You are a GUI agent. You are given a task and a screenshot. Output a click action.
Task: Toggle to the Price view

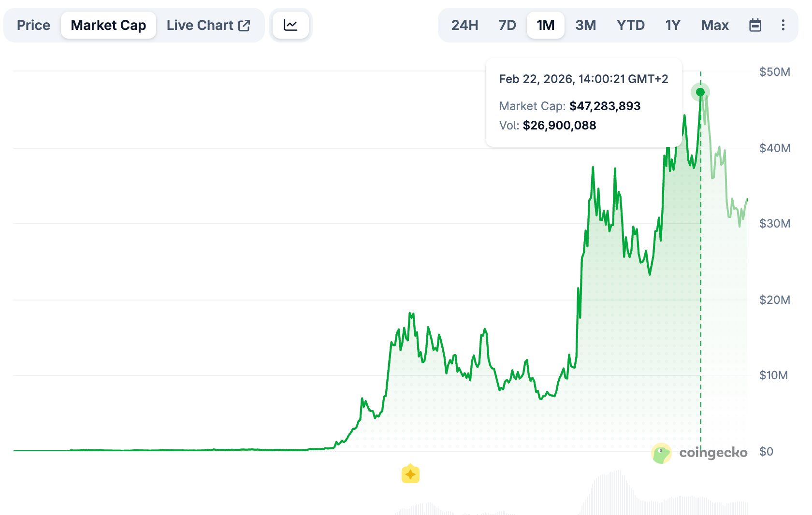coord(33,25)
